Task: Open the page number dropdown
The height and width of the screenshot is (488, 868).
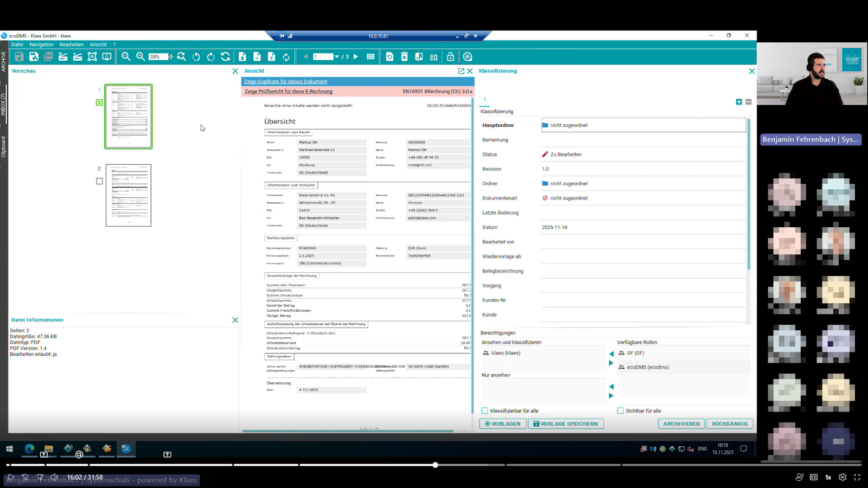Action: [336, 56]
